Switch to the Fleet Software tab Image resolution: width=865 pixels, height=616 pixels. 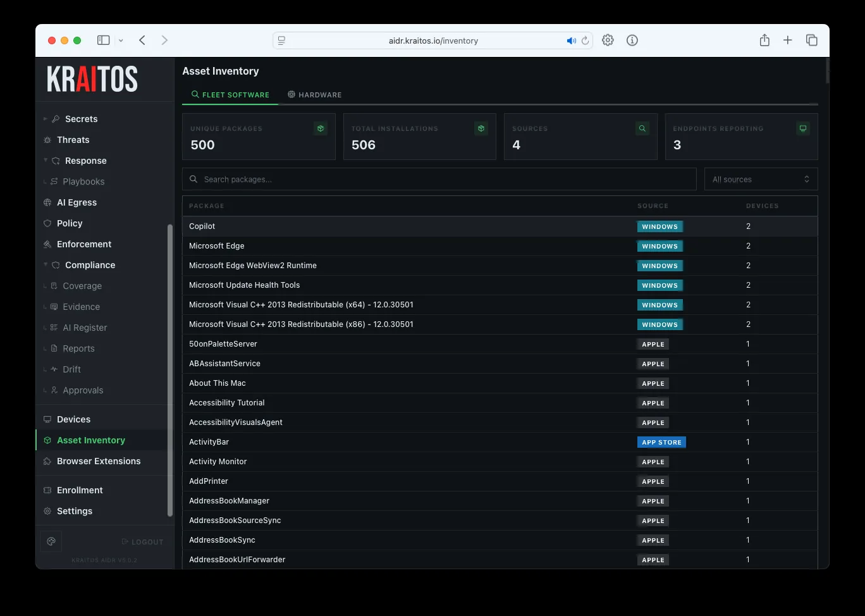pos(230,95)
